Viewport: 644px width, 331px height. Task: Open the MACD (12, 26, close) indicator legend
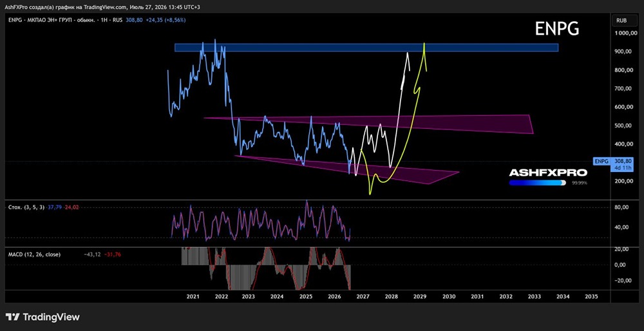click(x=34, y=254)
